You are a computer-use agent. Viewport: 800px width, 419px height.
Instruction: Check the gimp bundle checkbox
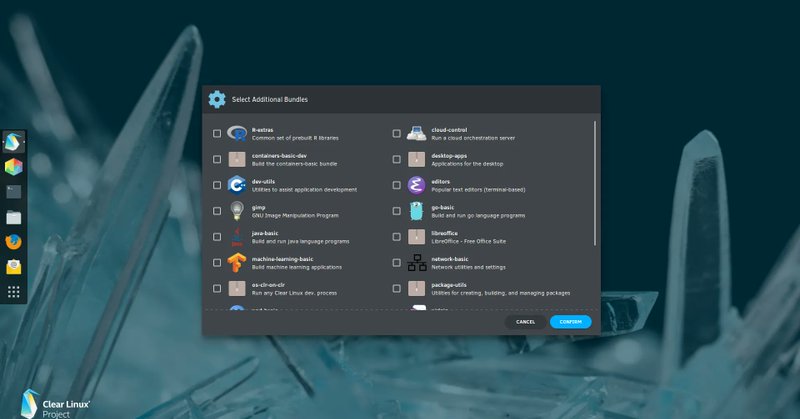[x=217, y=211]
